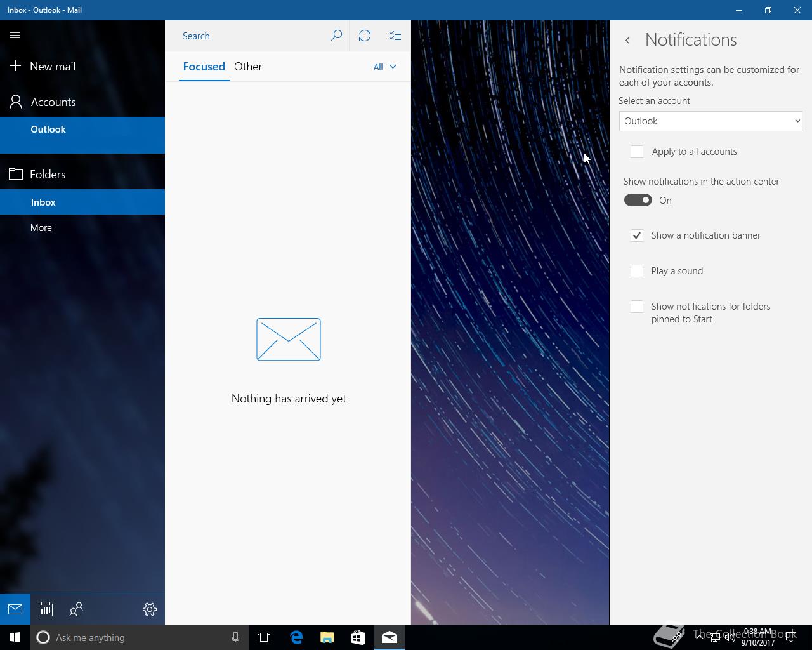Enable notifications for folders pinned to Start
This screenshot has height=650, width=812.
[x=637, y=307]
